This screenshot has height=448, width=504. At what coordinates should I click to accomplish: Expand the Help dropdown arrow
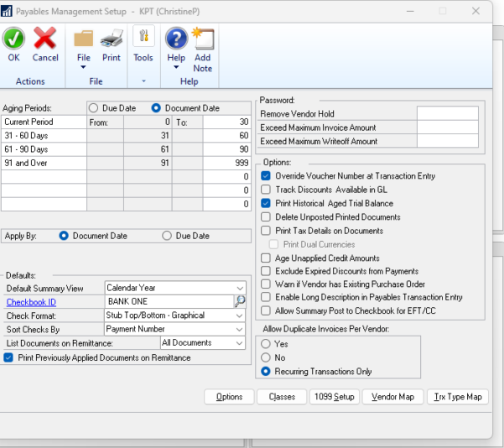click(x=176, y=67)
